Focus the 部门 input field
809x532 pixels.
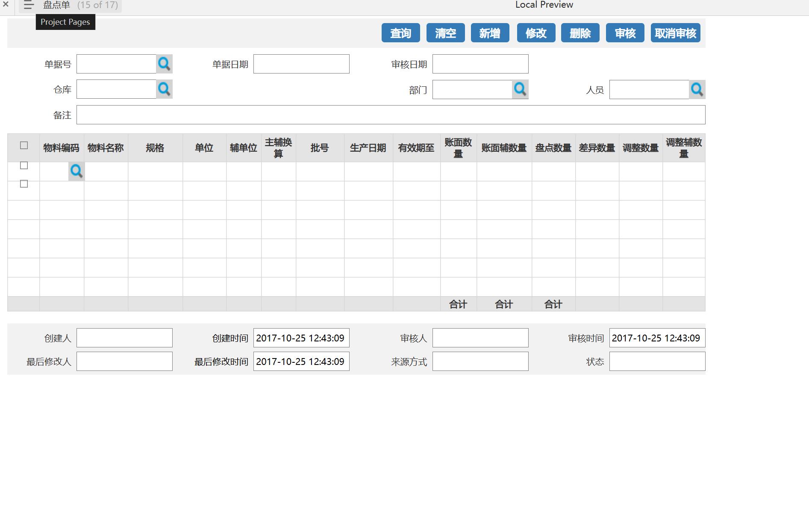click(x=472, y=90)
